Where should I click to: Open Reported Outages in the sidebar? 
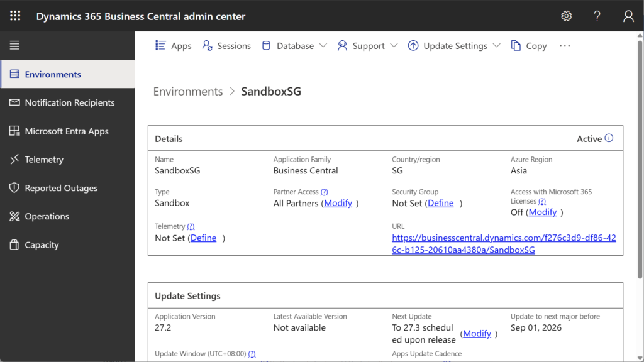[61, 188]
